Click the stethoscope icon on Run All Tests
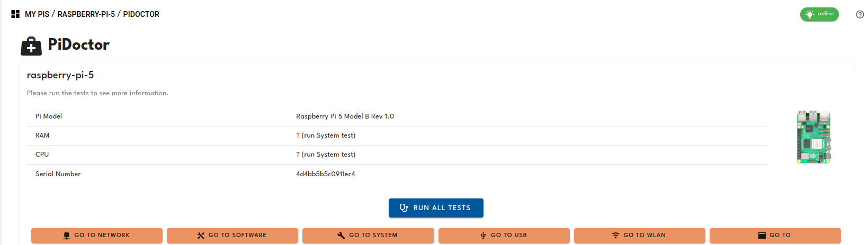868x245 pixels. 404,208
